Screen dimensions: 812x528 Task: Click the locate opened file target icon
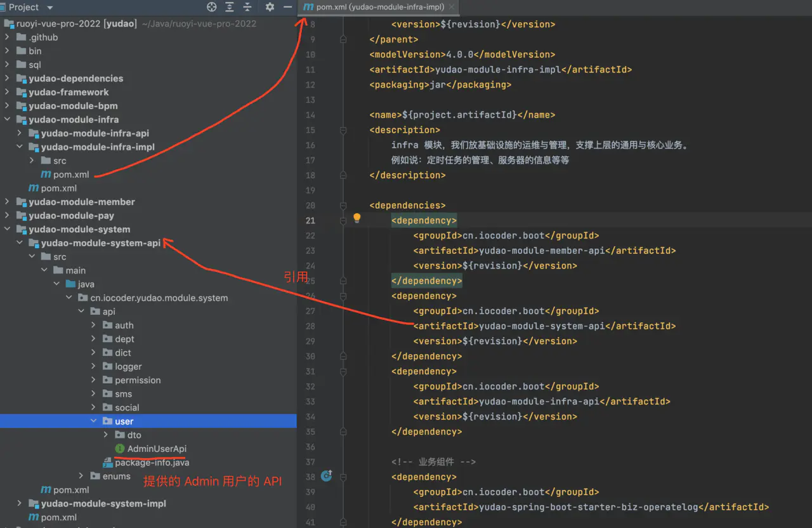click(212, 7)
